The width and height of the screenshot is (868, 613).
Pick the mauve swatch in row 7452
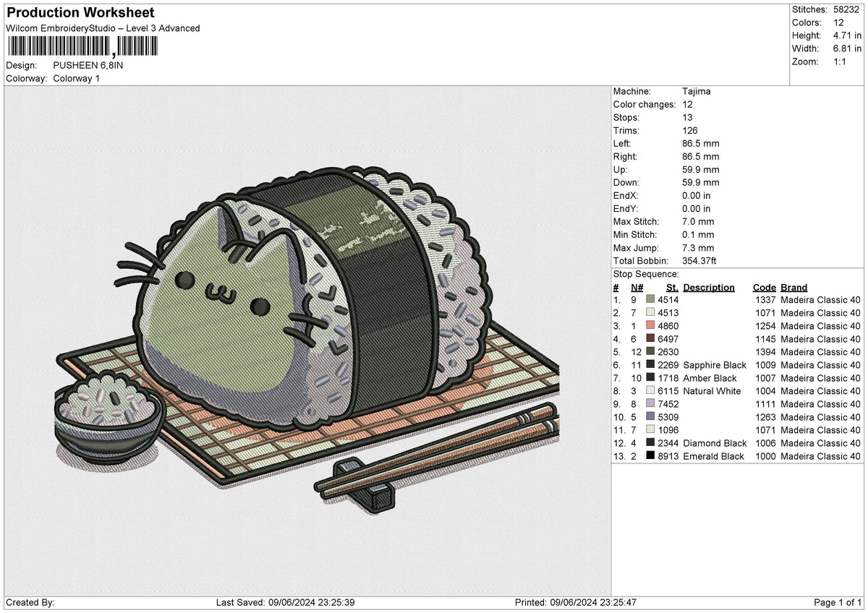(x=650, y=404)
